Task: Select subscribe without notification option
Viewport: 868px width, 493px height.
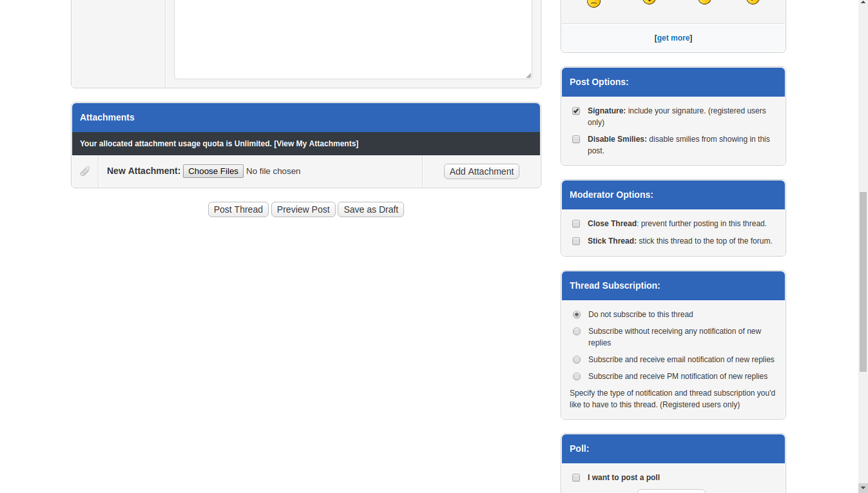Action: (x=577, y=331)
